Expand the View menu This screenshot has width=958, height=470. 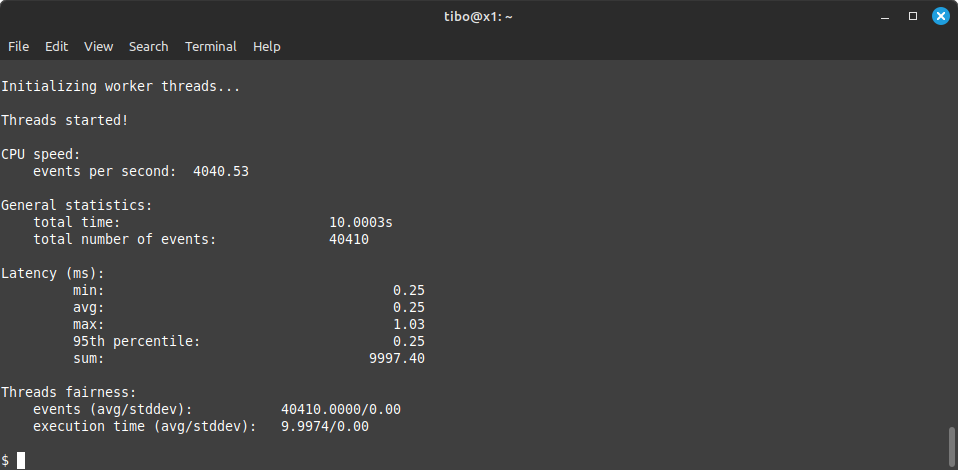click(x=99, y=46)
